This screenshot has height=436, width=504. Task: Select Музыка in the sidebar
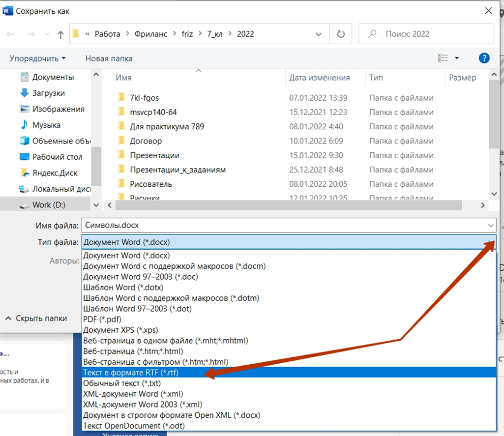click(x=40, y=125)
